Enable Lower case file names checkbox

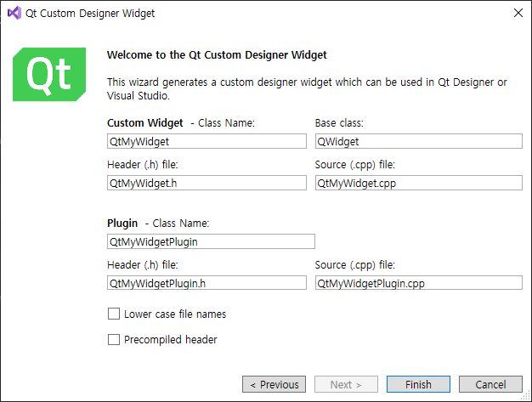coord(114,314)
